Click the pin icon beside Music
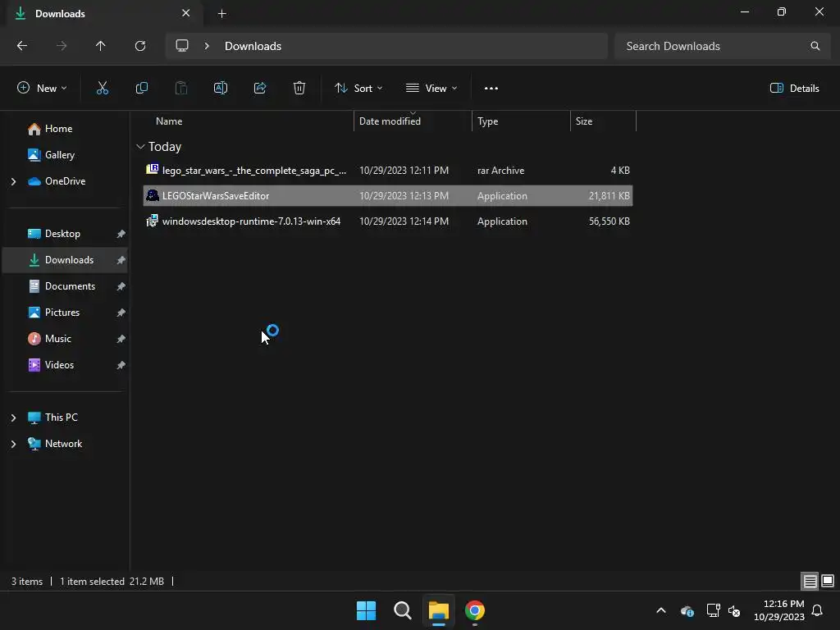The image size is (840, 630). tap(121, 339)
